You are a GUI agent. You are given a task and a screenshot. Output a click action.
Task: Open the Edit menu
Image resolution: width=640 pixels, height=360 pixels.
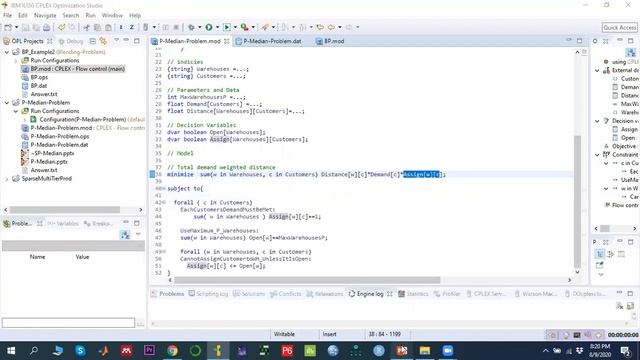23,16
